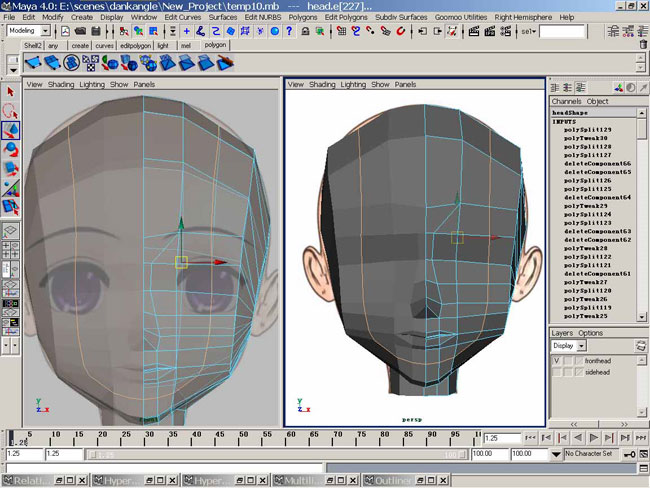650x488 pixels.
Task: Pick the Show Manipulator tool
Action: 10,187
